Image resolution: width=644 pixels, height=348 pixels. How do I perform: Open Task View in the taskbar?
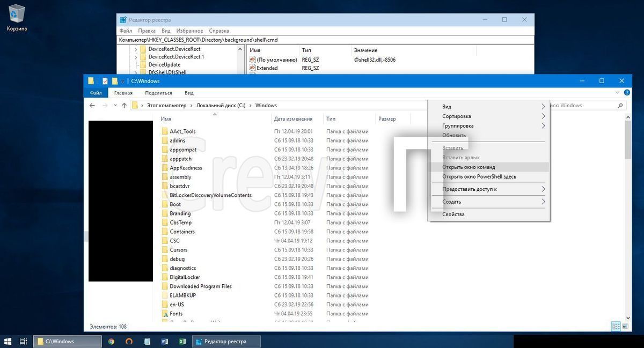24,341
